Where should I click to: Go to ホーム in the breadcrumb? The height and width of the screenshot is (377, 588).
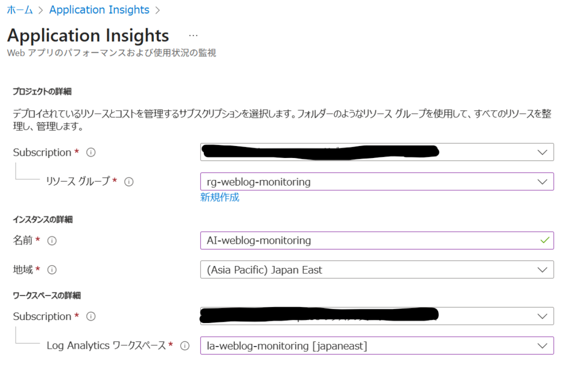pyautogui.click(x=20, y=10)
